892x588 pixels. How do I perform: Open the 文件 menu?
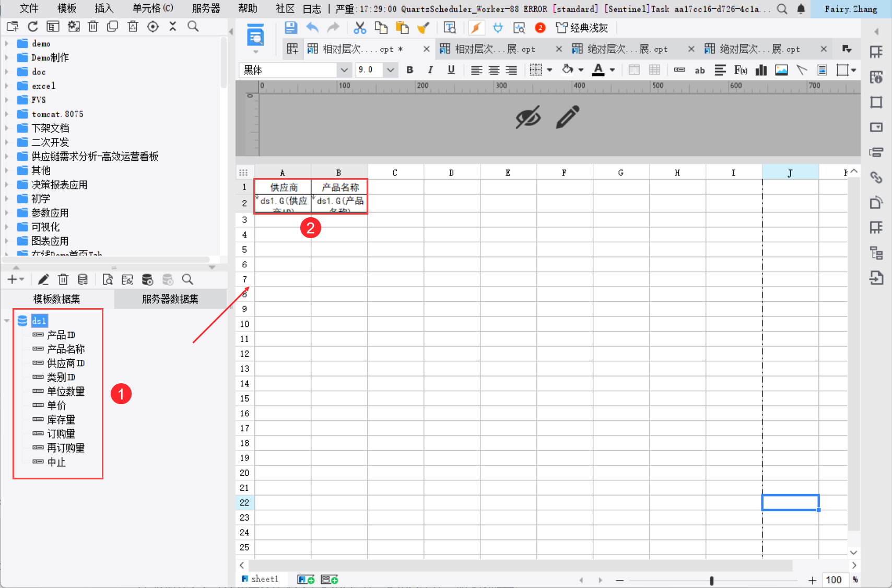click(29, 8)
